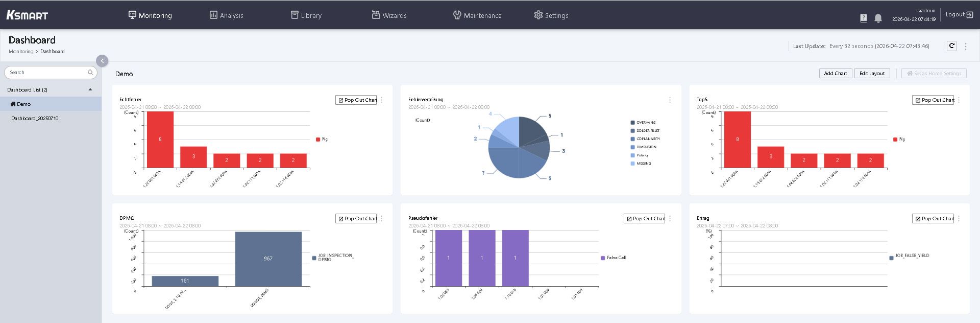Screen dimensions: 980x323
Task: Open the Library menu
Action: [x=306, y=15]
